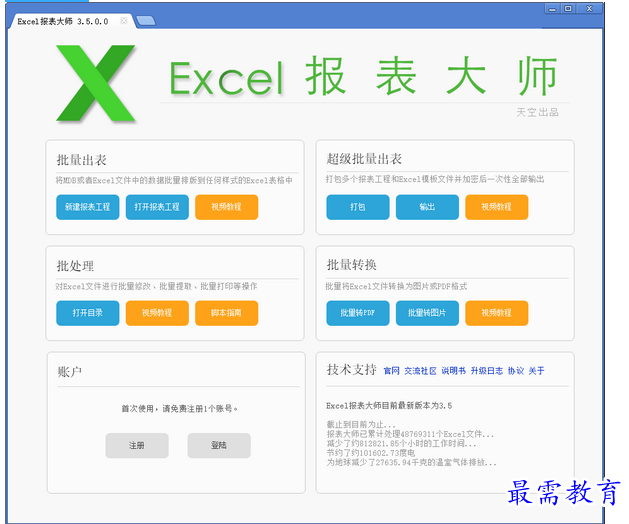629x524 pixels.
Task: Click the 超级批量出表 heading
Action: 364,159
